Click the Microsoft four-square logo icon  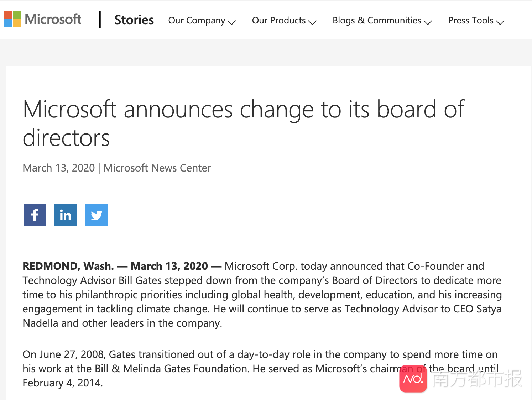12,19
